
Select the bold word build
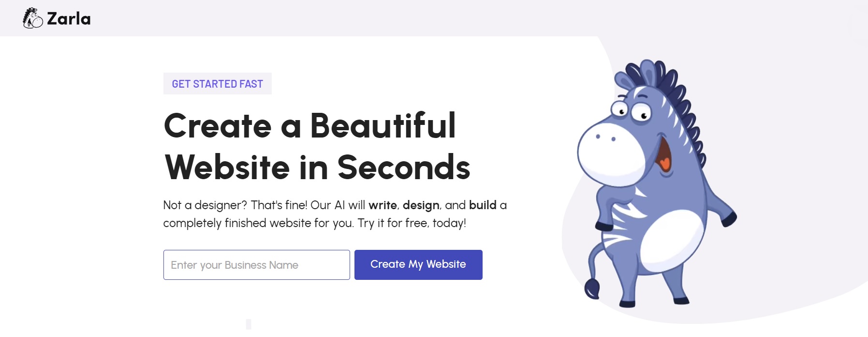[483, 205]
